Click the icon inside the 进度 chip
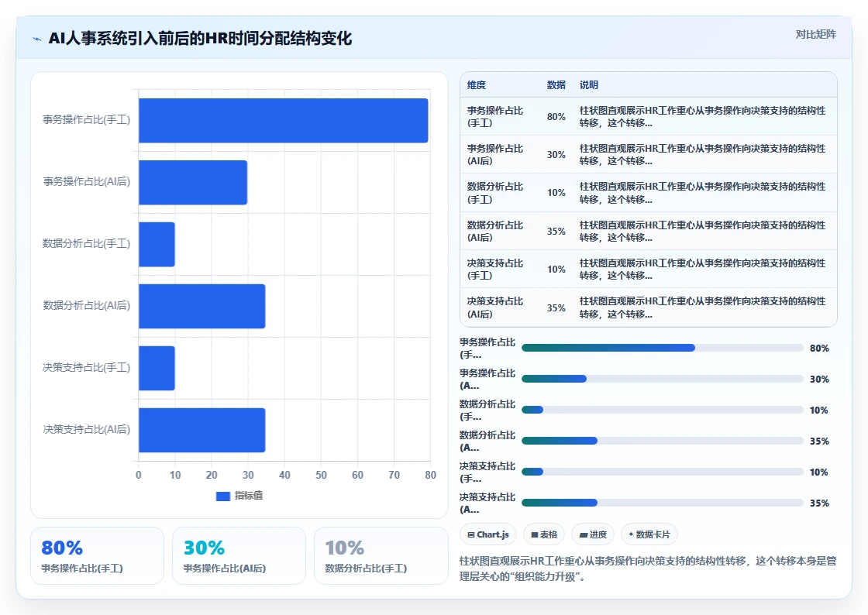This screenshot has width=868, height=615. pos(584,534)
